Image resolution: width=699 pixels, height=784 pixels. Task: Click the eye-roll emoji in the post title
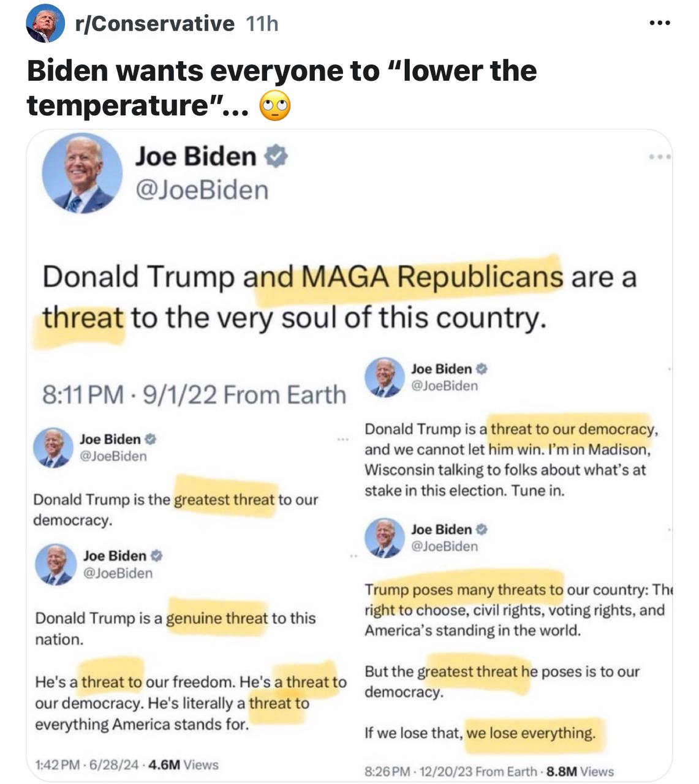(x=275, y=107)
